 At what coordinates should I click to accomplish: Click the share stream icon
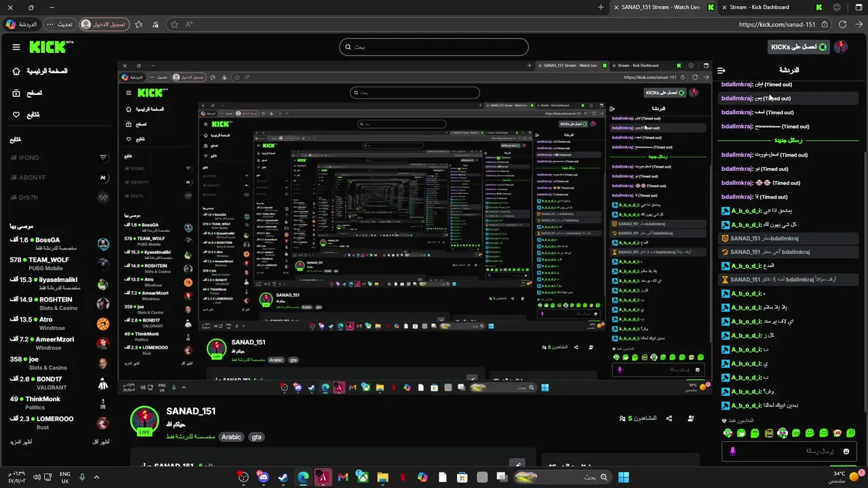669,418
